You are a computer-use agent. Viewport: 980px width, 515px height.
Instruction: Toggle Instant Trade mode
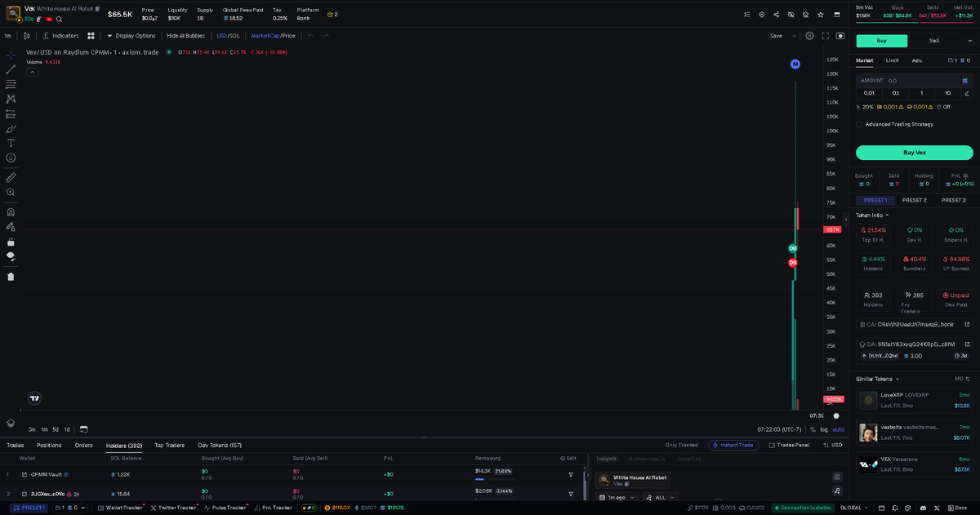click(733, 445)
